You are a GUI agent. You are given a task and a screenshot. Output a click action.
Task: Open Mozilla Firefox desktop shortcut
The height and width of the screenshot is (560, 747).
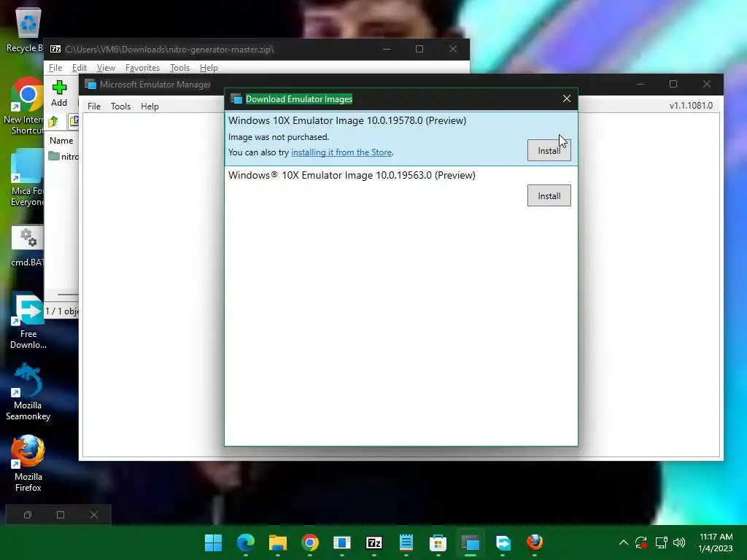(x=28, y=463)
